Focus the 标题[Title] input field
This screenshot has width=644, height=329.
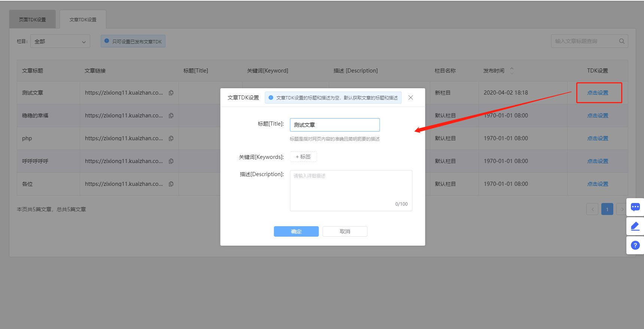[x=335, y=125]
